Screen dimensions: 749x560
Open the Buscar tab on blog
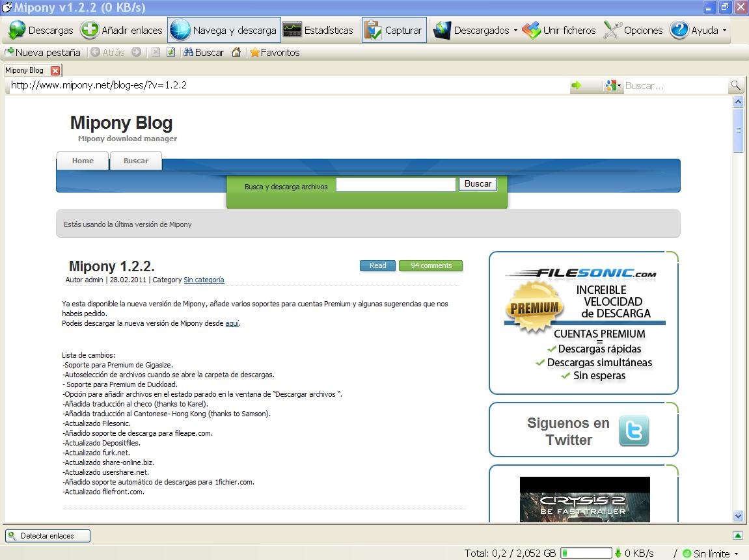tap(136, 161)
